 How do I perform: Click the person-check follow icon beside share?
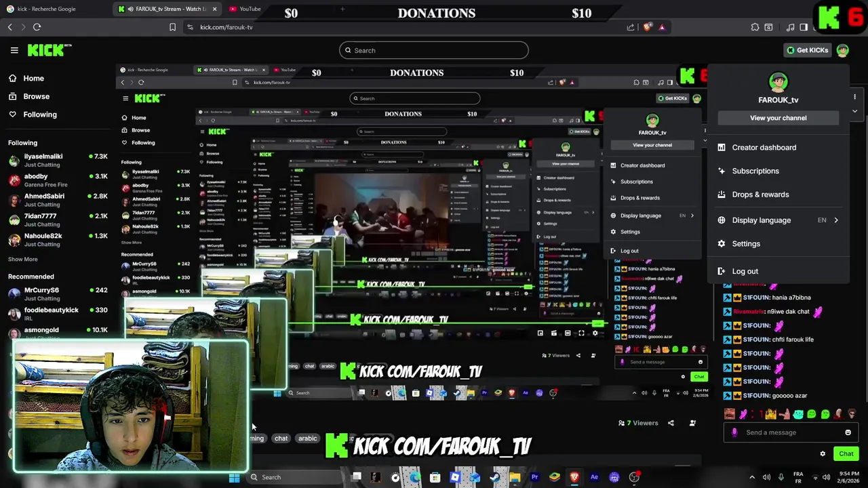692,423
